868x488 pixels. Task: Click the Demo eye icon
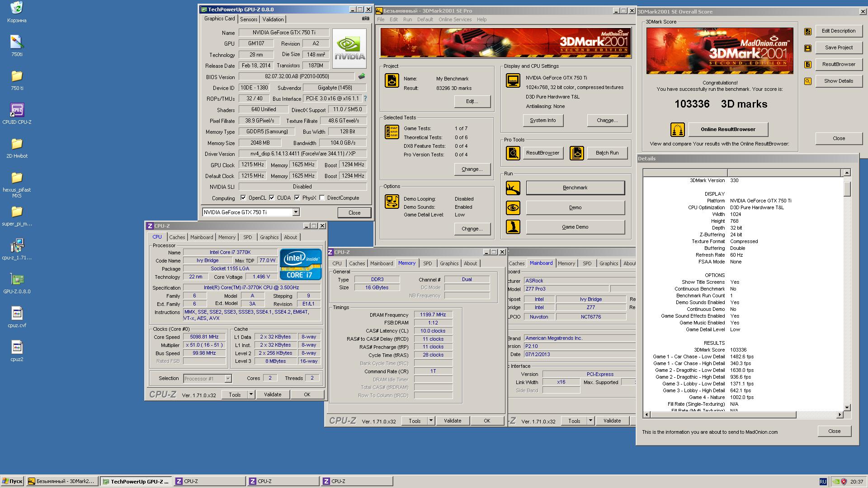513,208
